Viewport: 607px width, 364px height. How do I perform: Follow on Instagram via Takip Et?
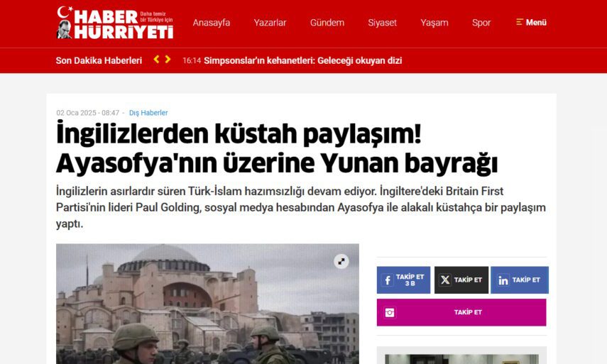click(x=461, y=312)
